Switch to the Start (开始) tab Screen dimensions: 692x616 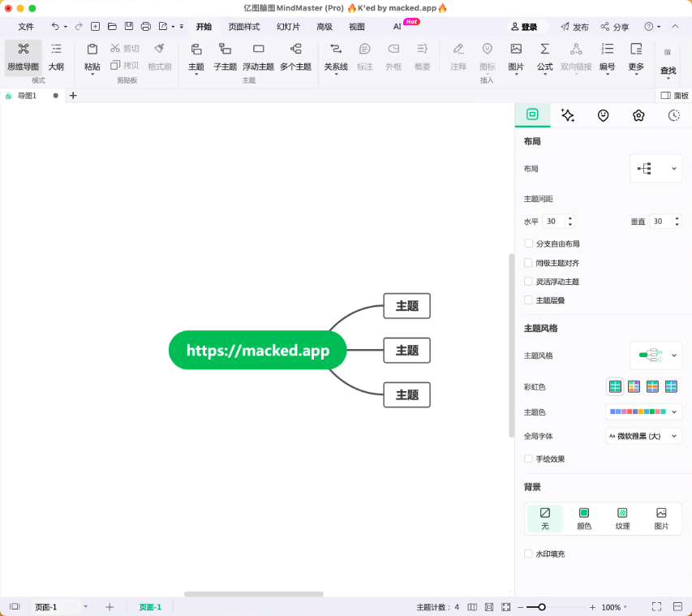(x=204, y=27)
